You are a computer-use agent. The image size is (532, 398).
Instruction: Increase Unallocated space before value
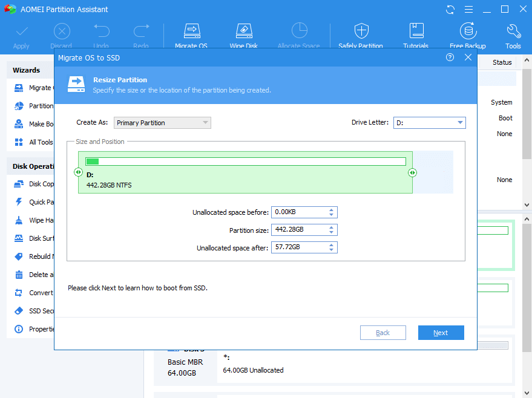click(x=332, y=210)
